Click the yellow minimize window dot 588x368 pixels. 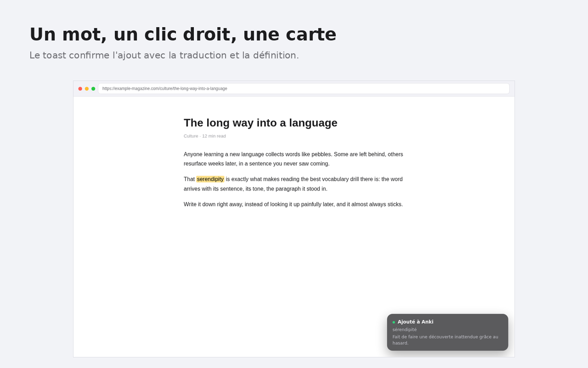pos(87,89)
